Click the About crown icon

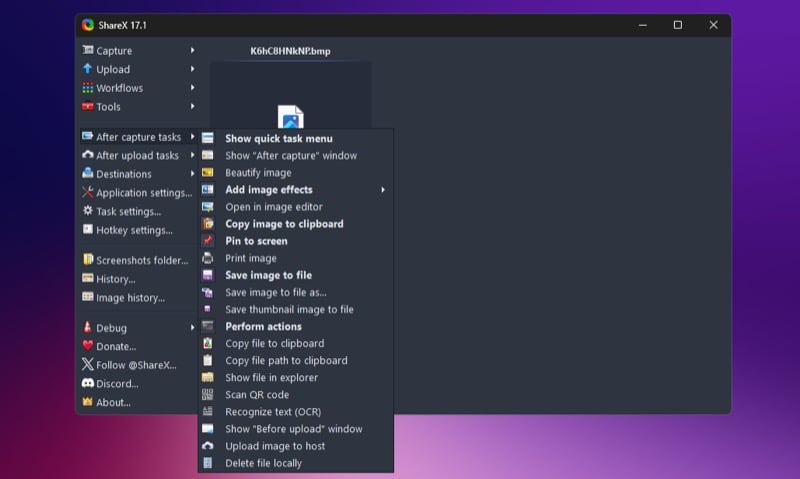click(x=88, y=401)
